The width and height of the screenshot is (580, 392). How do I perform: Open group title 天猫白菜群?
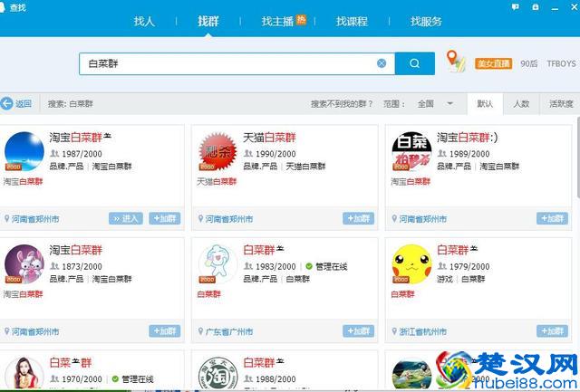point(270,138)
